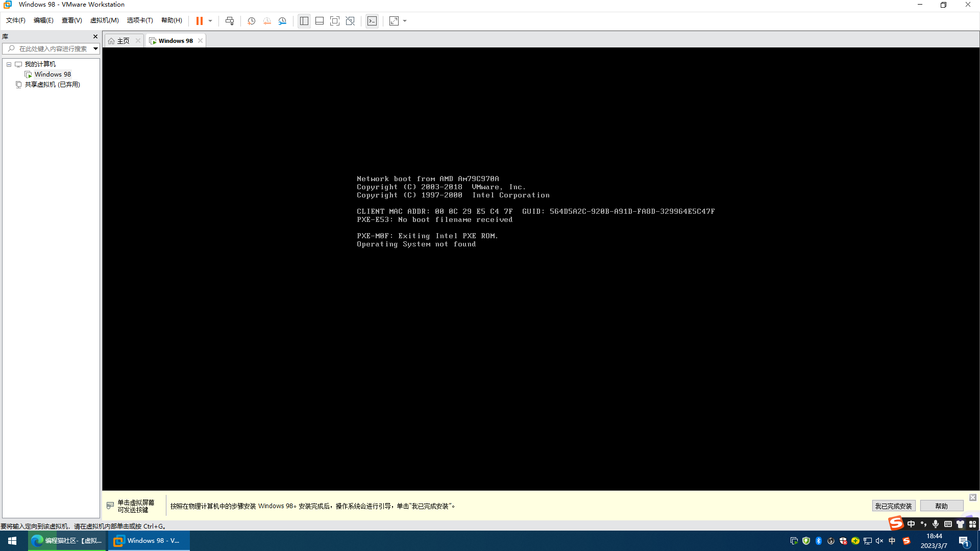Open the 选项卡(T) menu
The height and width of the screenshot is (551, 980).
pos(140,20)
